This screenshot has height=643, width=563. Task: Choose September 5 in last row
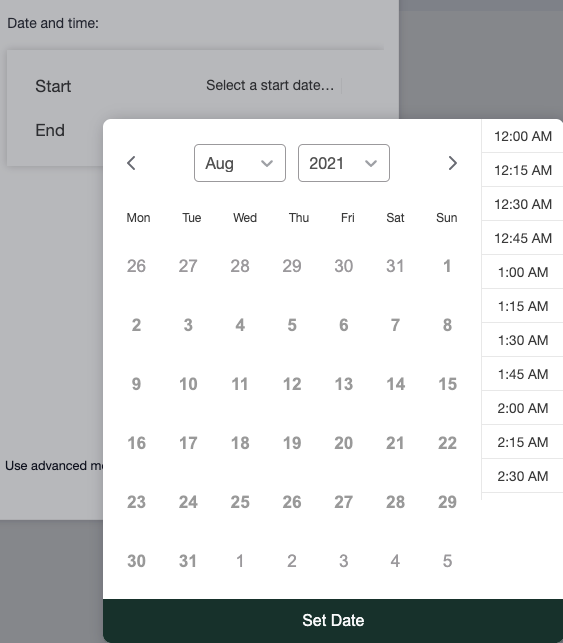point(447,561)
